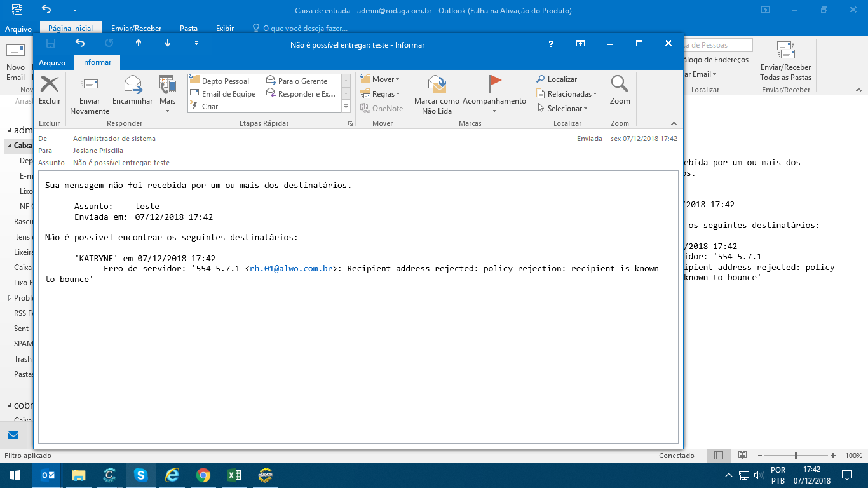Screen dimensions: 868x488
Task: Click Novo Email in main Outlook
Action: click(x=15, y=64)
